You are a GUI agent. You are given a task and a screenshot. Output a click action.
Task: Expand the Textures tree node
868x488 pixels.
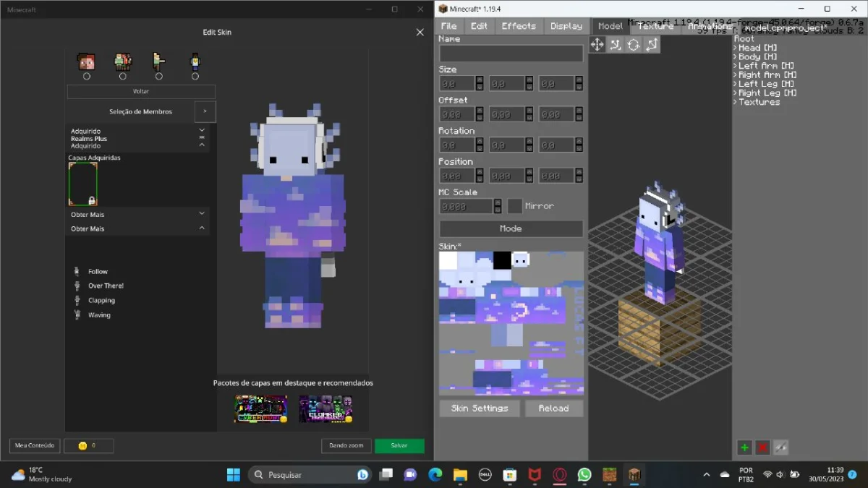click(735, 102)
